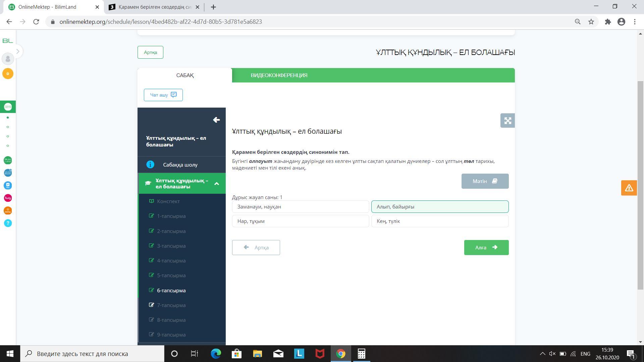
Task: Click the green Алға next button
Action: pyautogui.click(x=486, y=247)
